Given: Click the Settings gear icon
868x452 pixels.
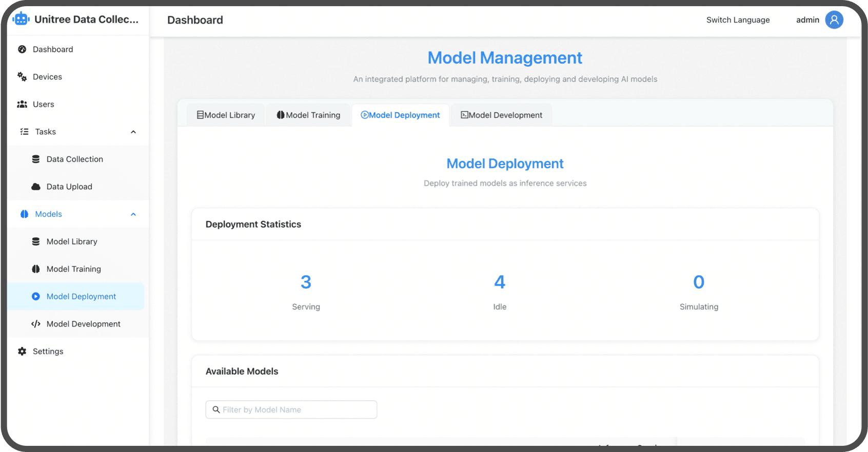Looking at the screenshot, I should click(22, 351).
